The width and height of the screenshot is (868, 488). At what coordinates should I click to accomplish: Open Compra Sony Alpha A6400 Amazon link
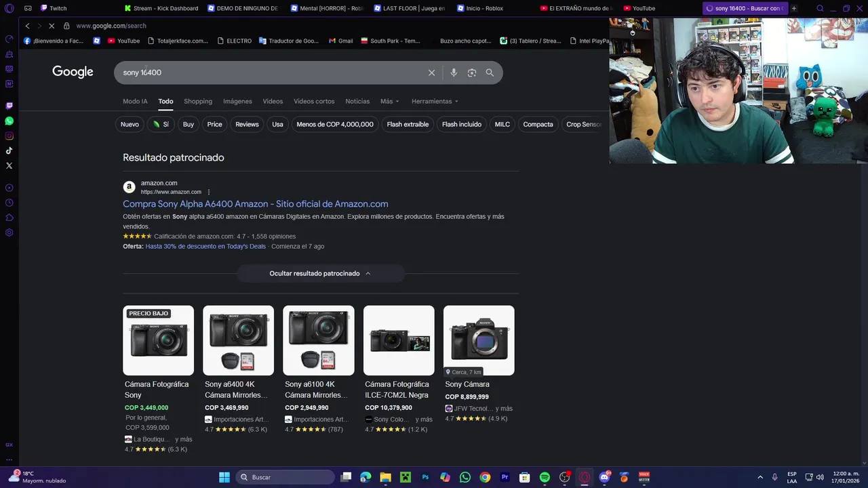click(256, 203)
